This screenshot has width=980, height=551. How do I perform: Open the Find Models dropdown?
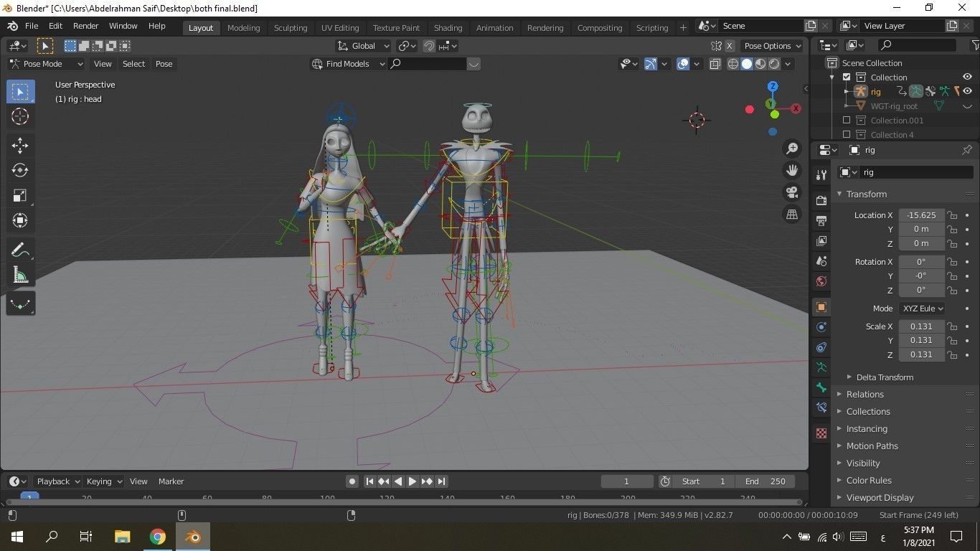point(347,64)
